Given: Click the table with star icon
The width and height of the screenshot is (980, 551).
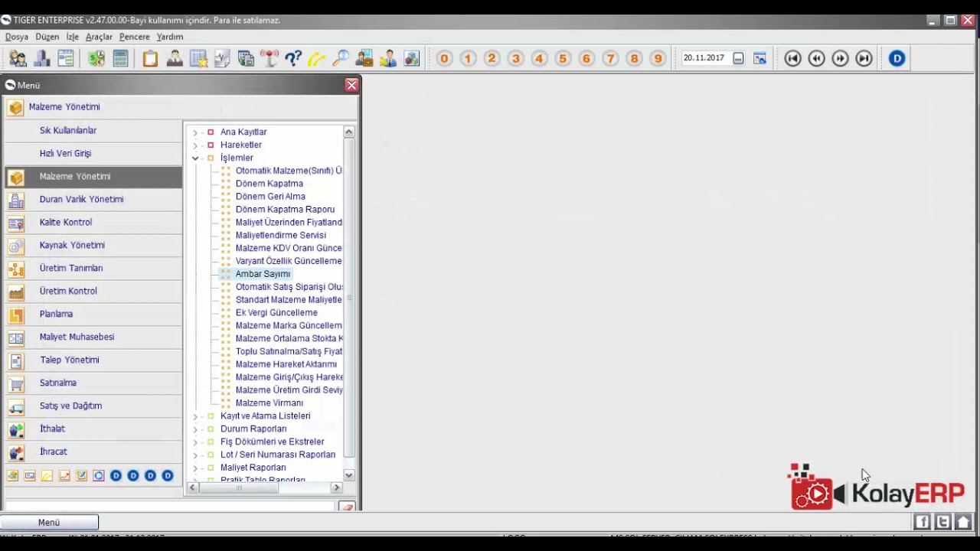Looking at the screenshot, I should tap(198, 58).
